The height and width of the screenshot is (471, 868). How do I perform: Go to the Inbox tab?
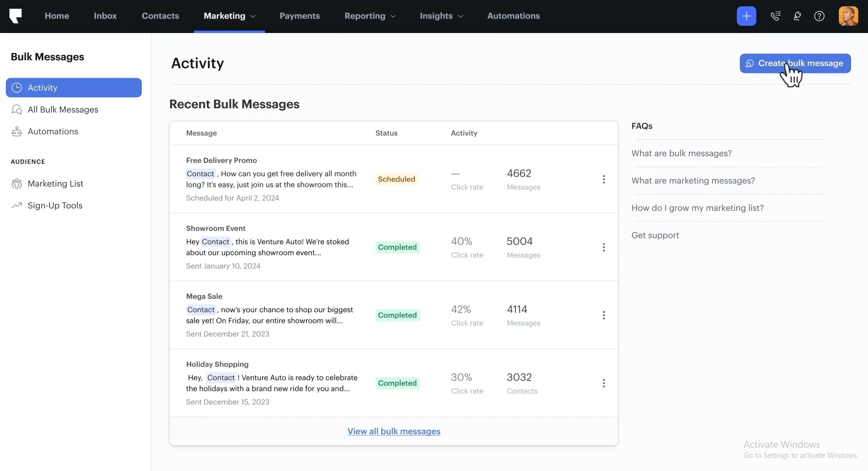coord(105,16)
